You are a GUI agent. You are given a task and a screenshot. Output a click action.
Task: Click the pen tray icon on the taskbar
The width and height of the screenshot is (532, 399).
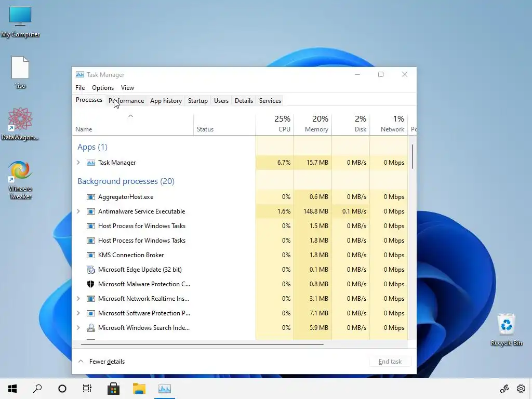pos(504,389)
